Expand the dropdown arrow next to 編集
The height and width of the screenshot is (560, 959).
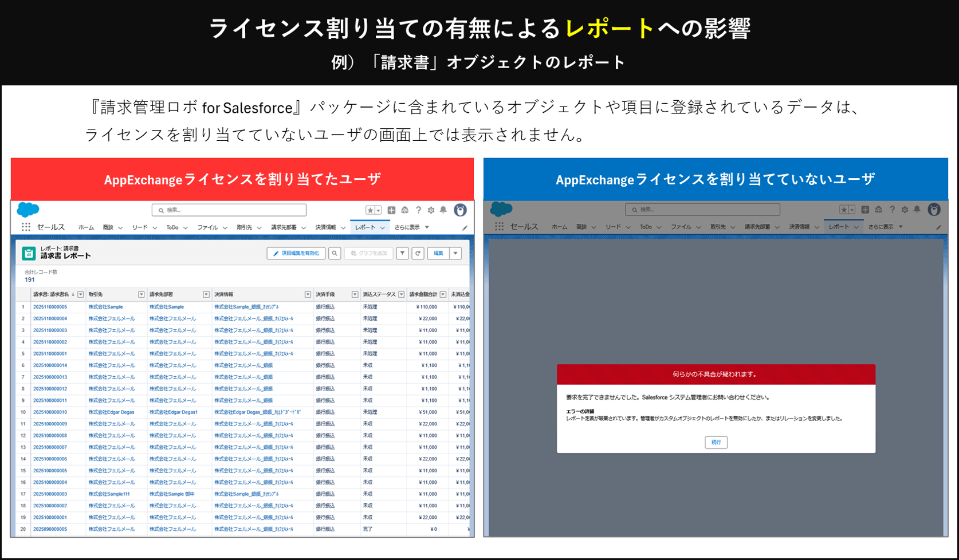click(455, 253)
